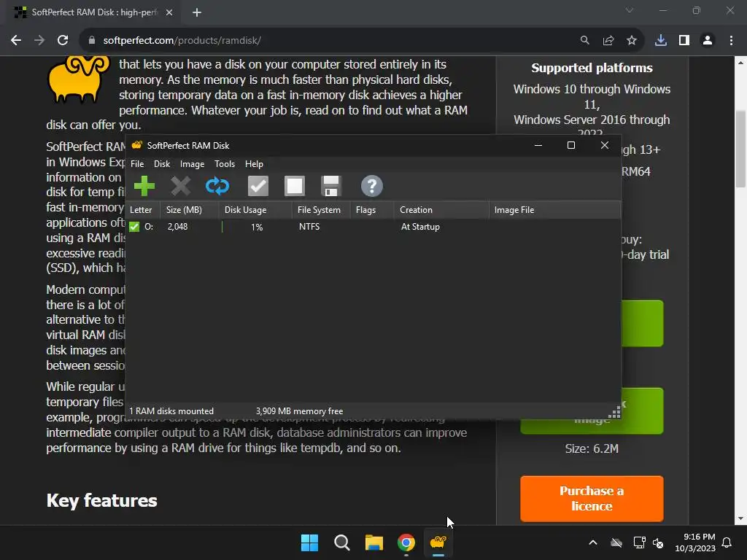This screenshot has height=560, width=747.
Task: Click the web page vertical scrollbar thumb
Action: point(740,149)
